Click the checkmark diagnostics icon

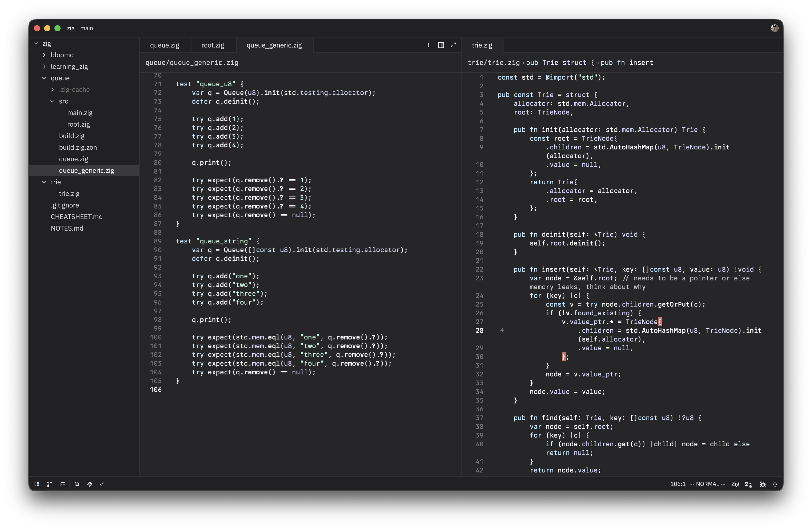coord(102,484)
